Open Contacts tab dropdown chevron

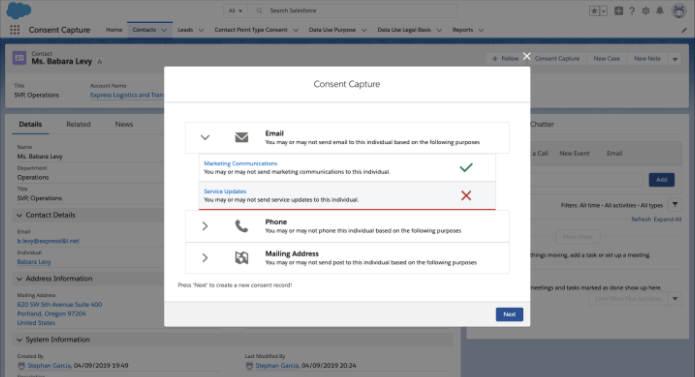pyautogui.click(x=164, y=30)
